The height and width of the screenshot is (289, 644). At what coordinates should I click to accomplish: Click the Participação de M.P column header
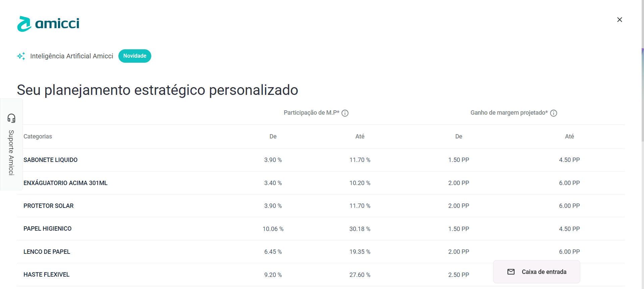311,113
